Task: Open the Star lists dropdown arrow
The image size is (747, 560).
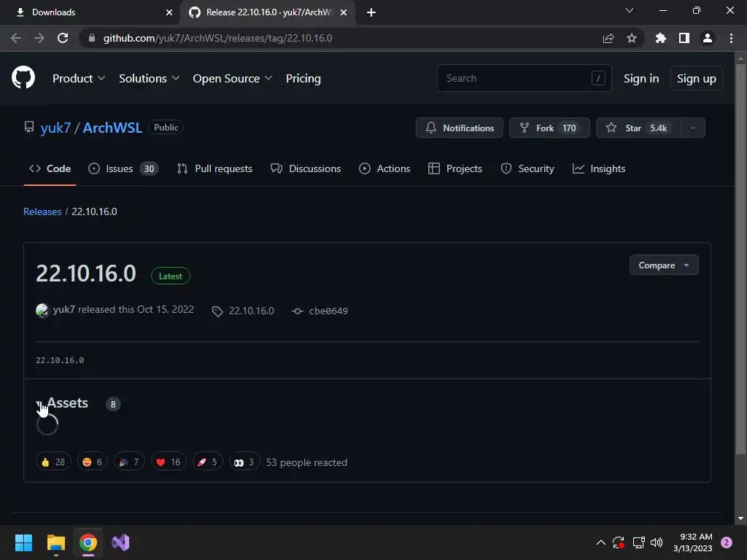Action: coord(693,128)
